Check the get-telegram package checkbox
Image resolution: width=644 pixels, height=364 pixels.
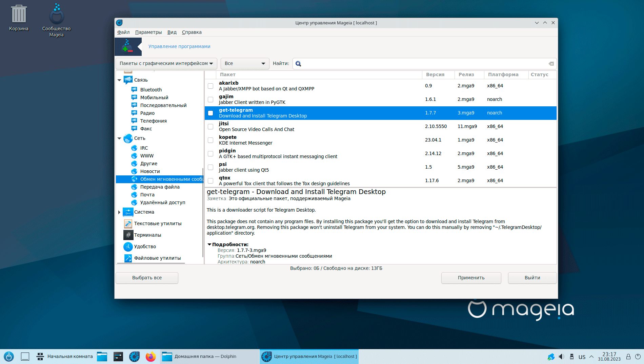coord(210,113)
